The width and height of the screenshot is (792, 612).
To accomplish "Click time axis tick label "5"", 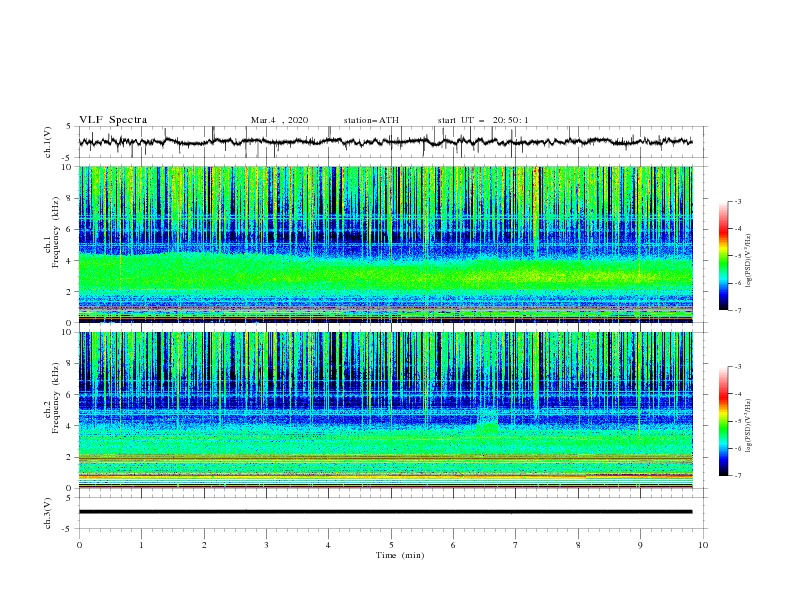I will point(391,545).
